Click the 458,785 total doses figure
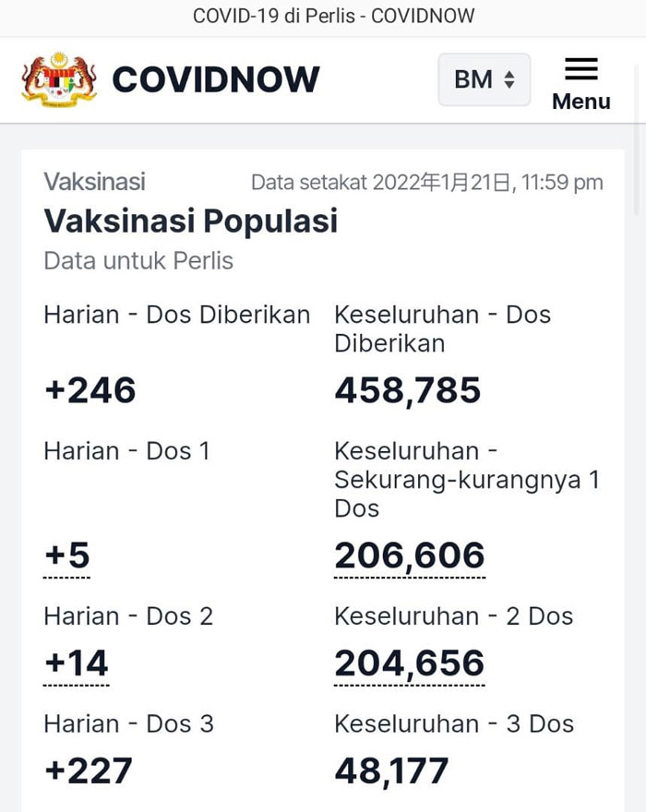 [x=408, y=390]
